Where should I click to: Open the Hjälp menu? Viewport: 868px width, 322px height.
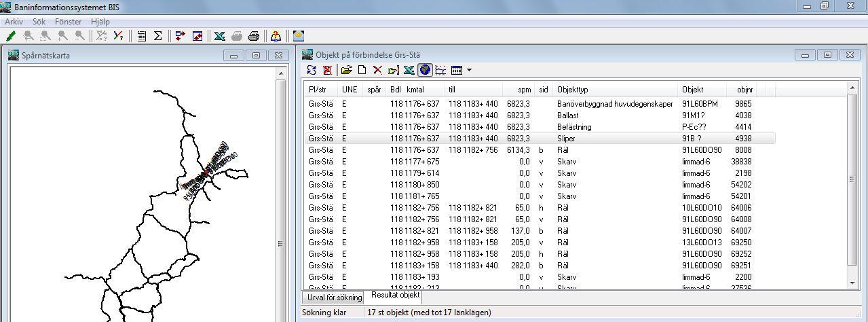point(100,22)
